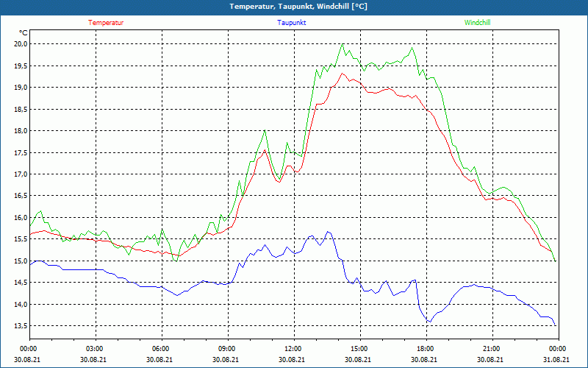The width and height of the screenshot is (588, 368).
Task: Click the 16,5 y-axis value
Action: (21, 196)
